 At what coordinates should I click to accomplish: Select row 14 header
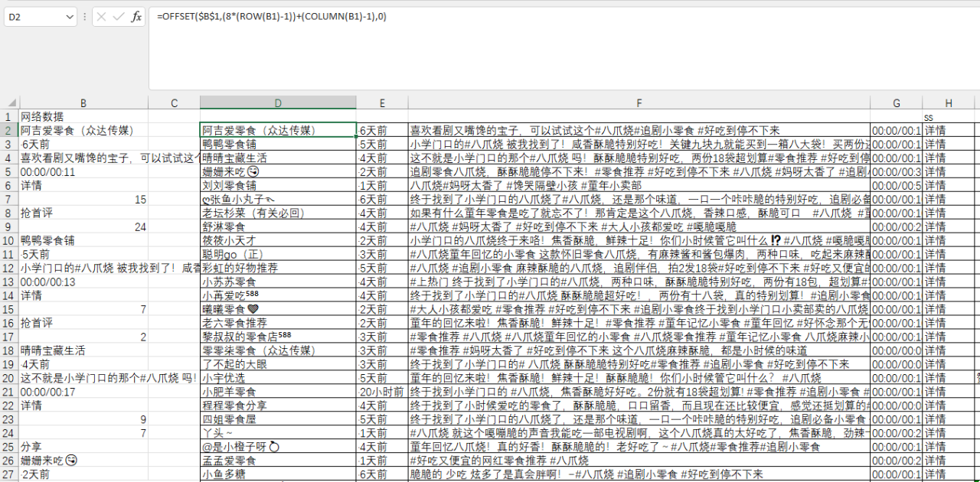tap(9, 296)
